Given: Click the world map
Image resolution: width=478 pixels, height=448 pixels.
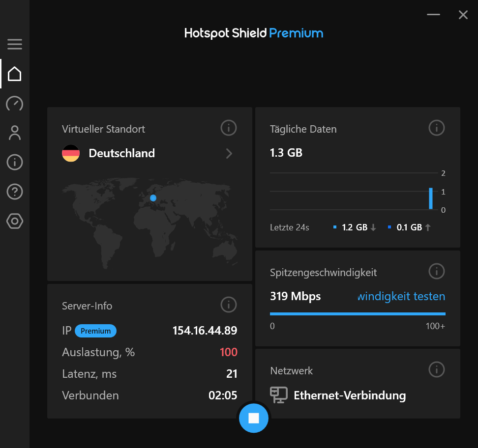Looking at the screenshot, I should 149,223.
